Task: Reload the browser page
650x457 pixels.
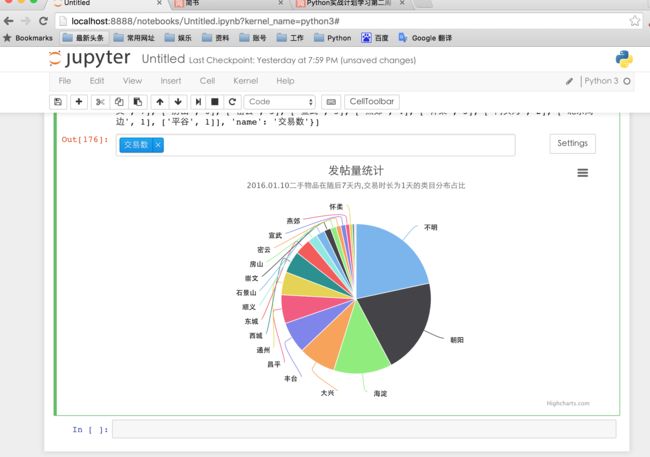Action: (x=43, y=21)
